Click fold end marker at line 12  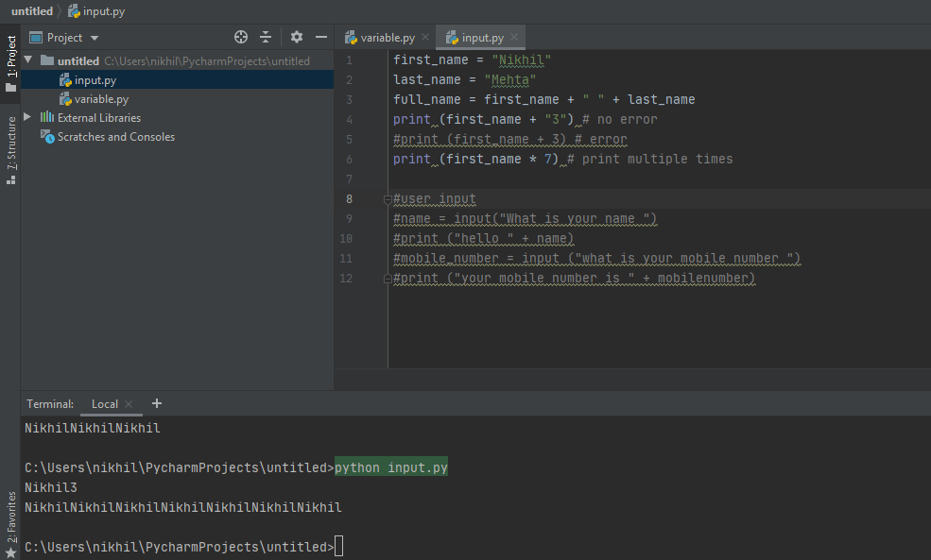(388, 279)
